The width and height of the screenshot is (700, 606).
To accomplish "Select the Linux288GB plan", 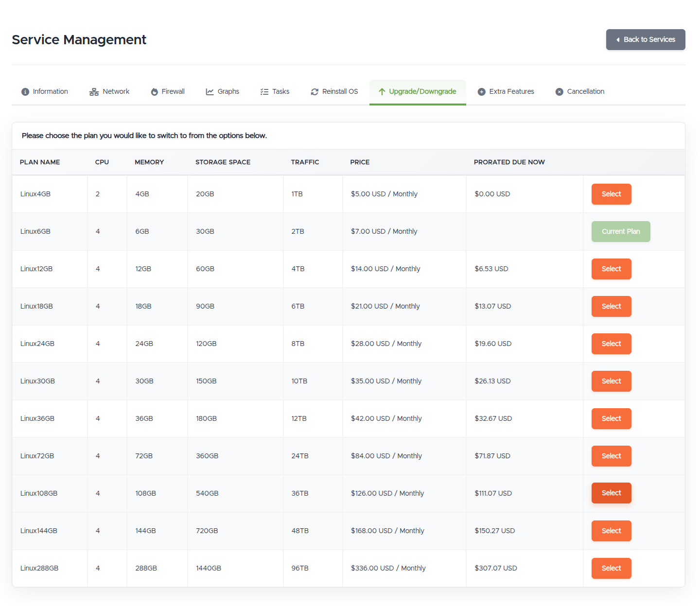I will pos(611,569).
